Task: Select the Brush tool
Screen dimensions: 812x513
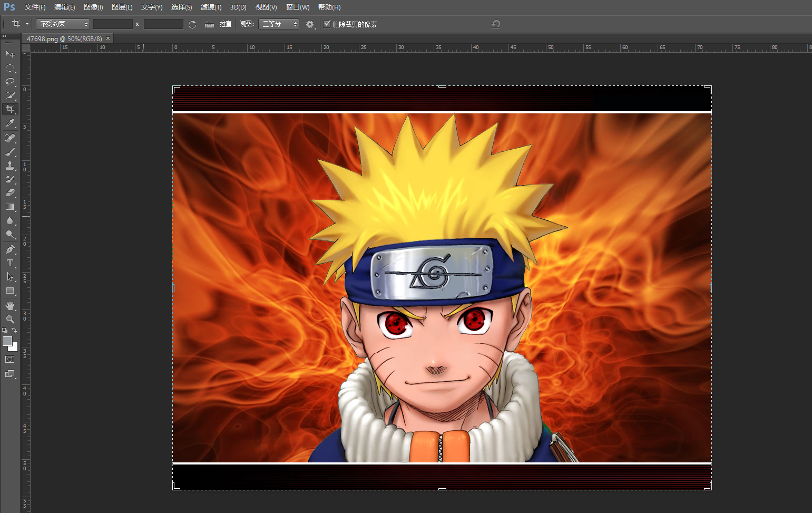Action: click(10, 152)
